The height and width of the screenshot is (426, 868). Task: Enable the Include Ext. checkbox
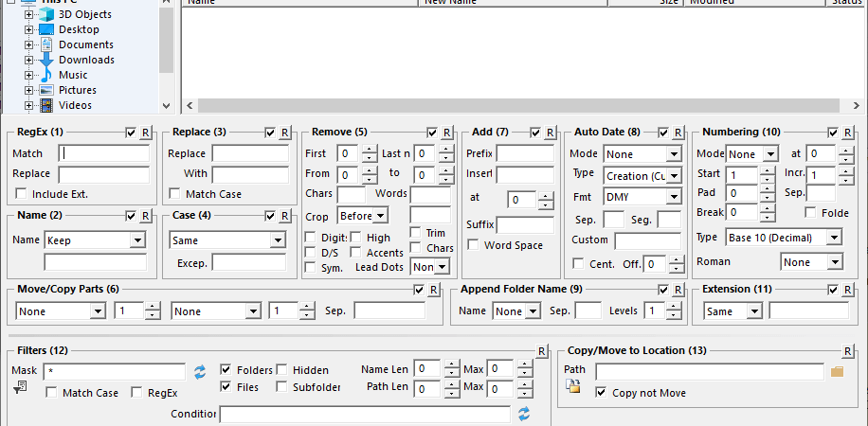(22, 194)
